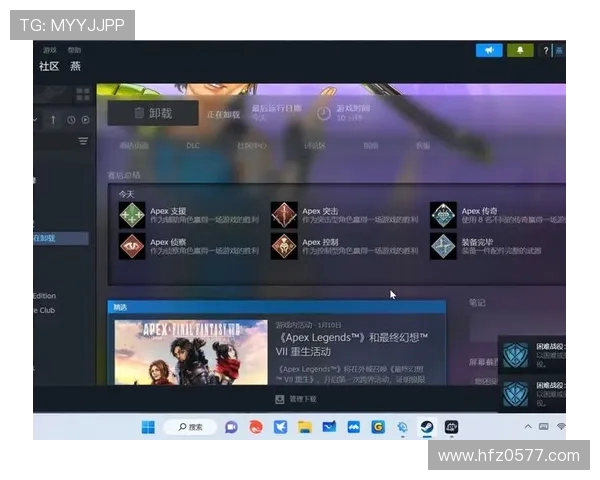Image resolution: width=600 pixels, height=480 pixels.
Task: Open the 游戏 menu in top bar
Action: [50, 50]
